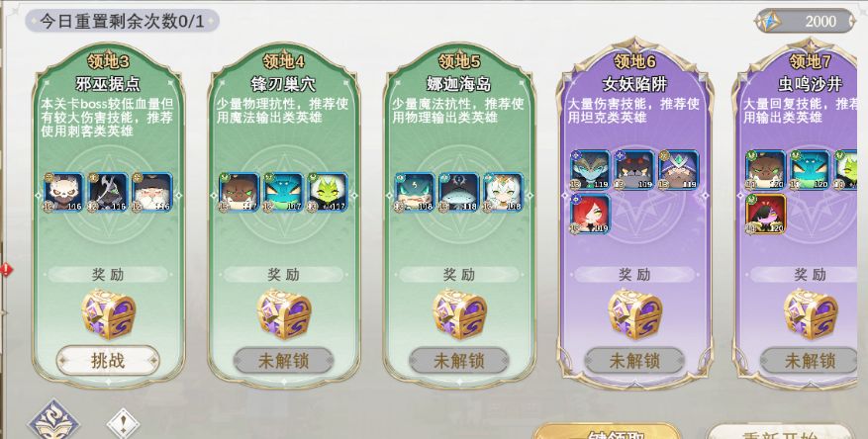The width and height of the screenshot is (868, 439).
Task: Click the mask emblem icon at bottom left
Action: [53, 420]
